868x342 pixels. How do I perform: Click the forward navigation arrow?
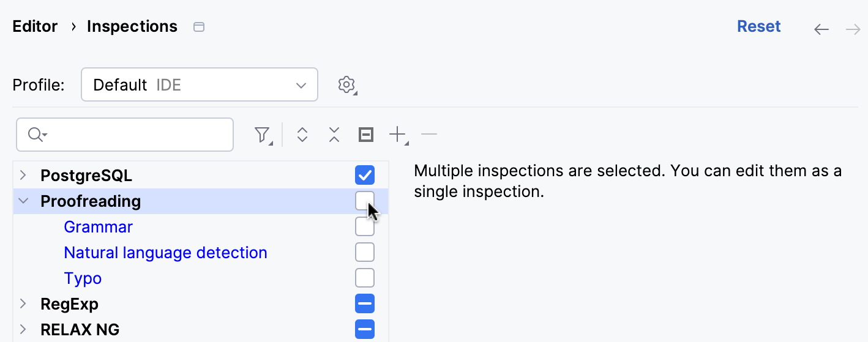(853, 29)
